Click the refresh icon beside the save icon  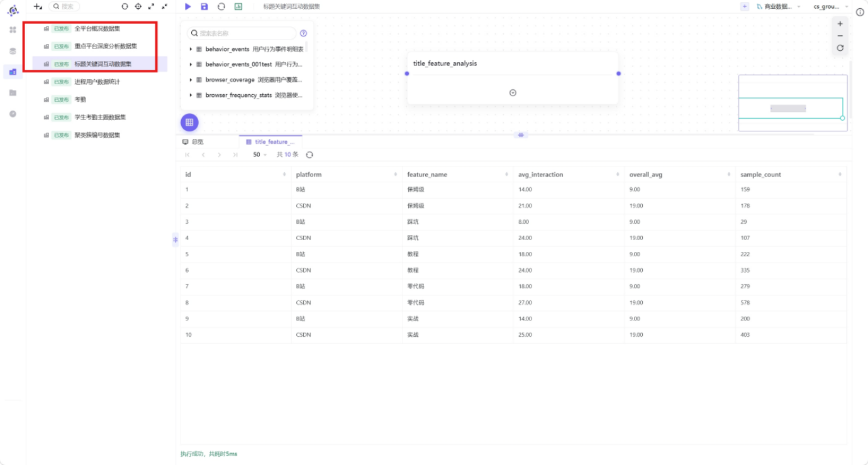(221, 6)
